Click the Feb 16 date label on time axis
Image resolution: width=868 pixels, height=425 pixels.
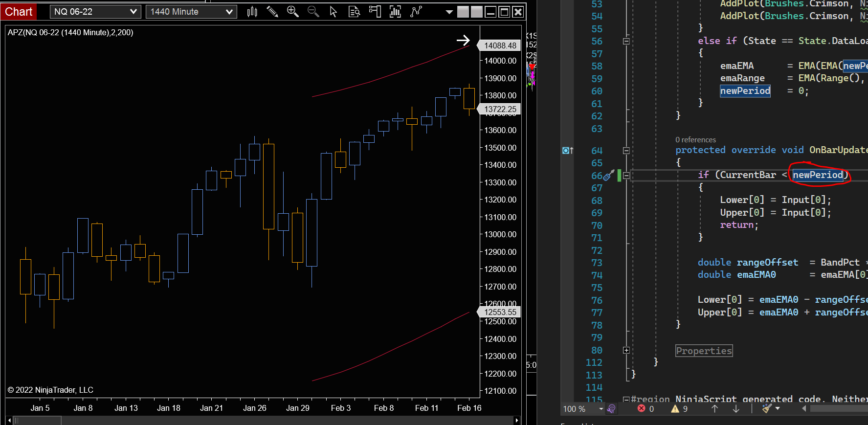469,408
